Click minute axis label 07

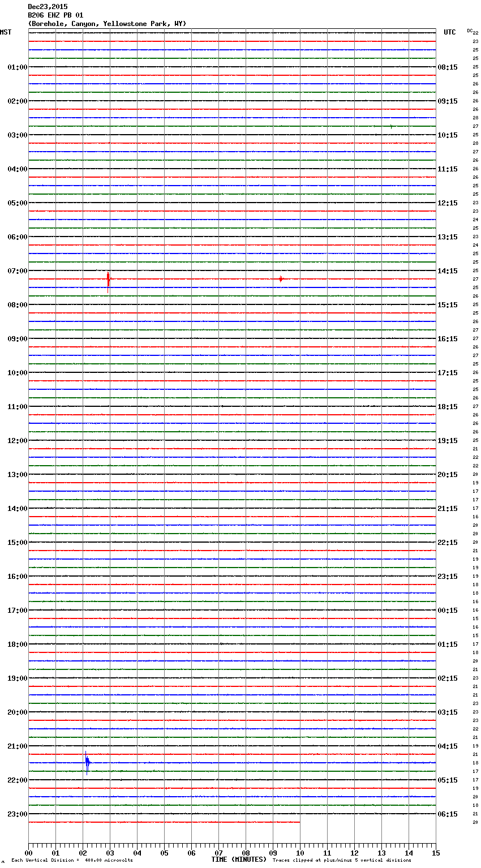tap(218, 853)
